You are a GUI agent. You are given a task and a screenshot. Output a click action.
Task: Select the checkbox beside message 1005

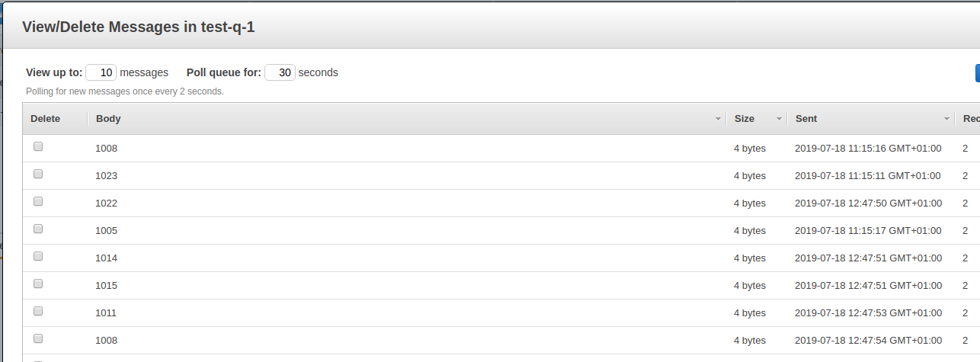click(38, 229)
